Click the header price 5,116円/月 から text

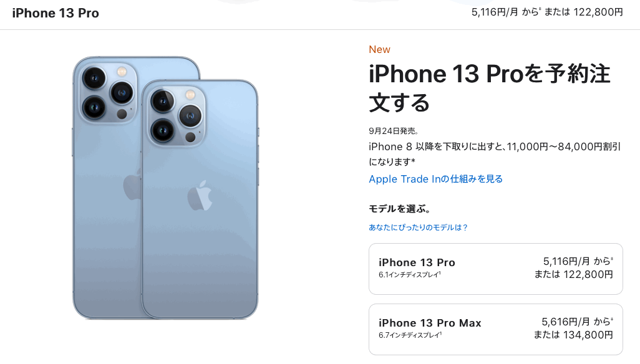click(506, 12)
